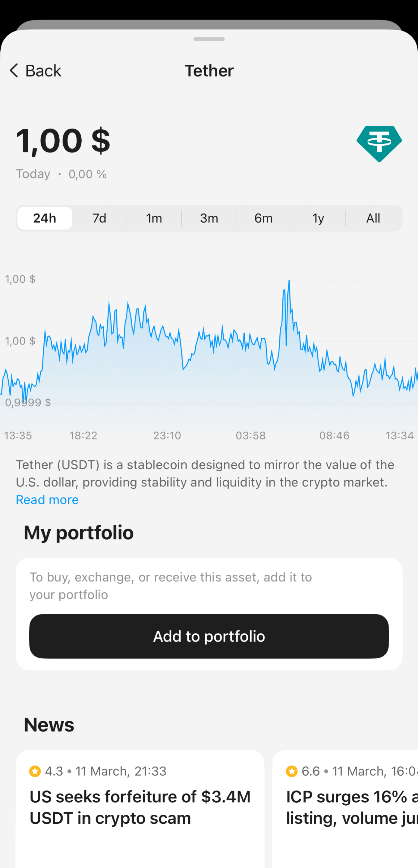The width and height of the screenshot is (418, 868).
Task: Tap the star icon on ICP news card
Action: pyautogui.click(x=292, y=771)
